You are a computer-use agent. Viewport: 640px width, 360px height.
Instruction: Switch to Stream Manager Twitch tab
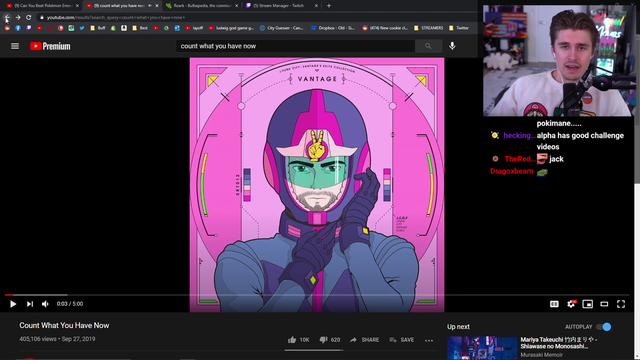coord(281,6)
